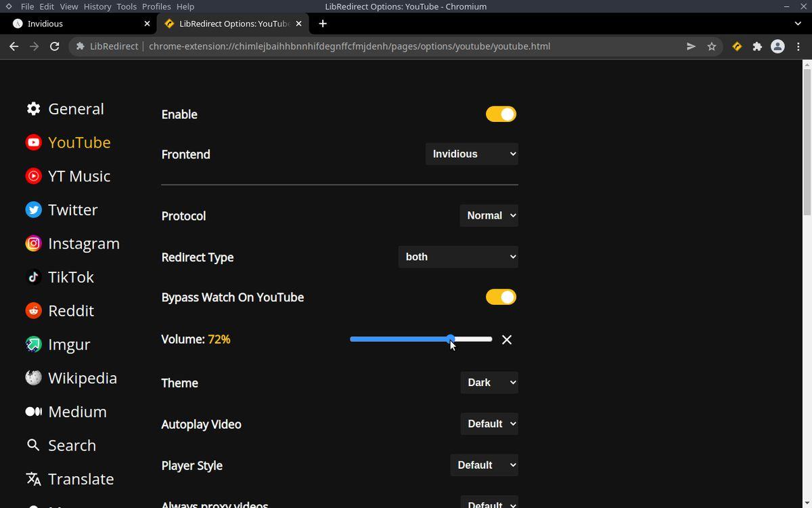
Task: Open the browser profile avatar
Action: coord(778,46)
